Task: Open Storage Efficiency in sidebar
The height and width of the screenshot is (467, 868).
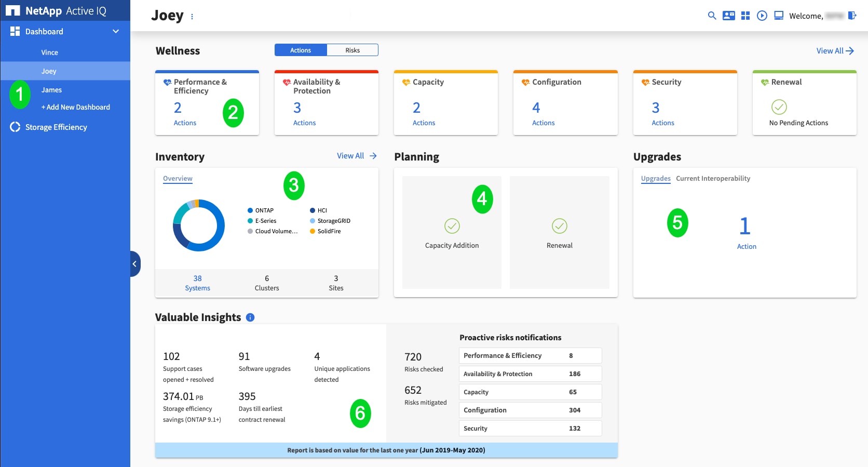Action: click(x=56, y=127)
